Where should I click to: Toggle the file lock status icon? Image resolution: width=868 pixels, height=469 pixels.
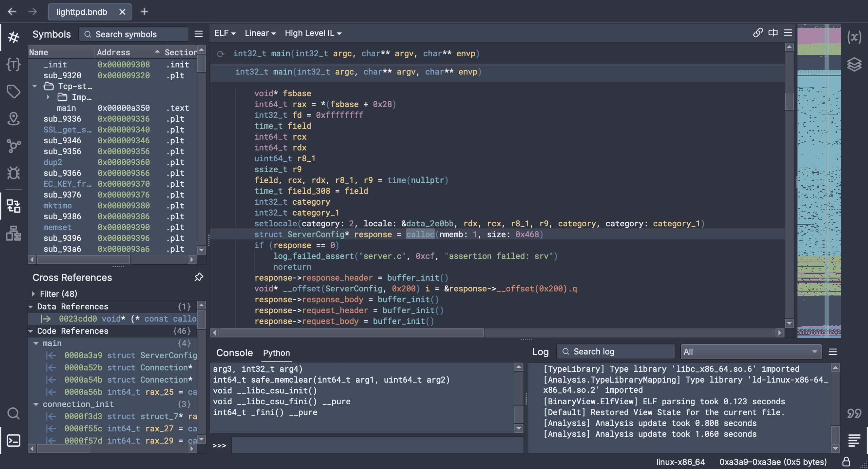[846, 462]
